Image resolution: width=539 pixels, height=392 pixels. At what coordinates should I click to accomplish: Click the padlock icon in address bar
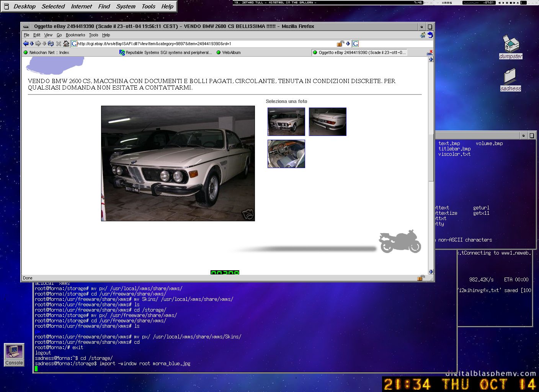pyautogui.click(x=340, y=44)
